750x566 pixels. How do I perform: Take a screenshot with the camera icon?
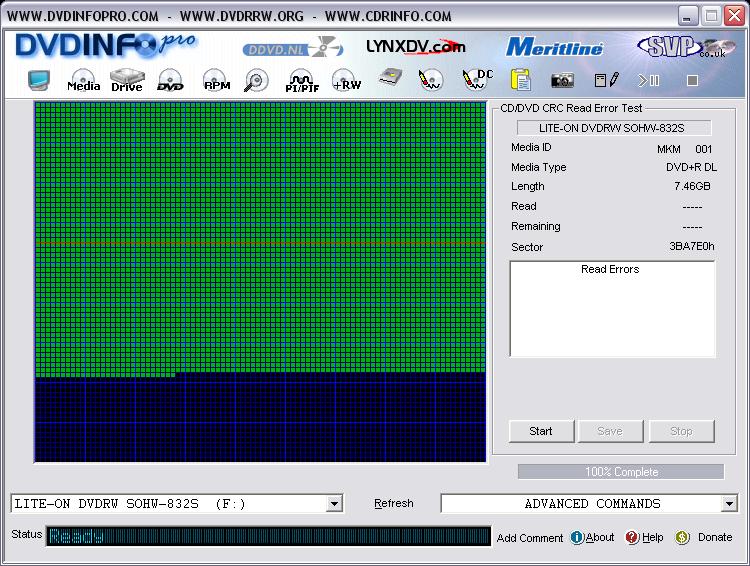(x=562, y=80)
